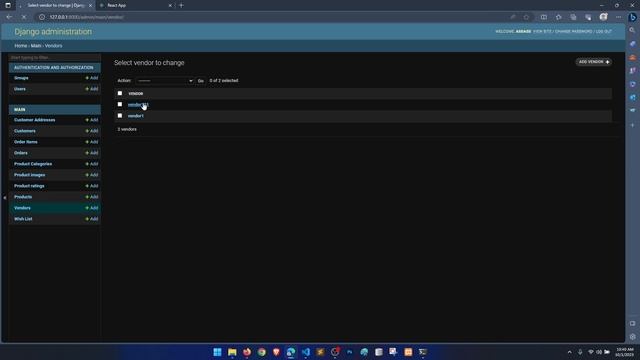
Task: Click the Main section header
Action: pos(55,109)
